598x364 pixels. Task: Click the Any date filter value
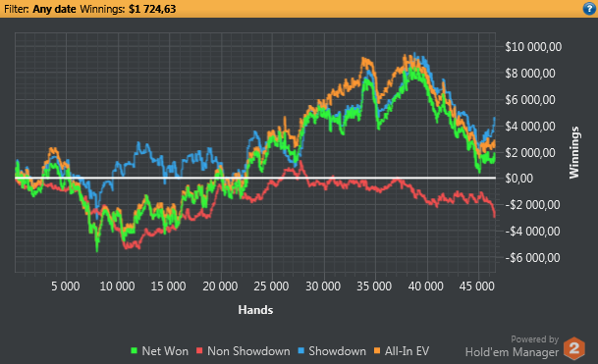coord(54,9)
